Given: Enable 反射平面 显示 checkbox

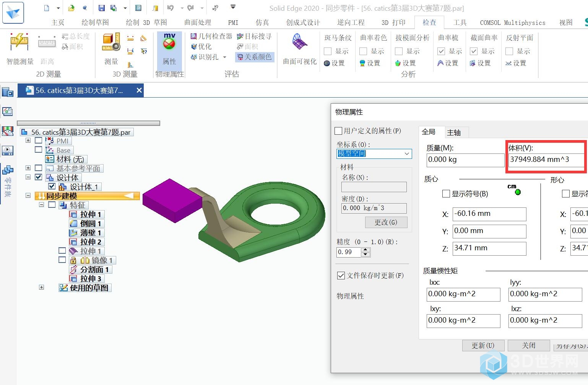Looking at the screenshot, I should coord(509,51).
